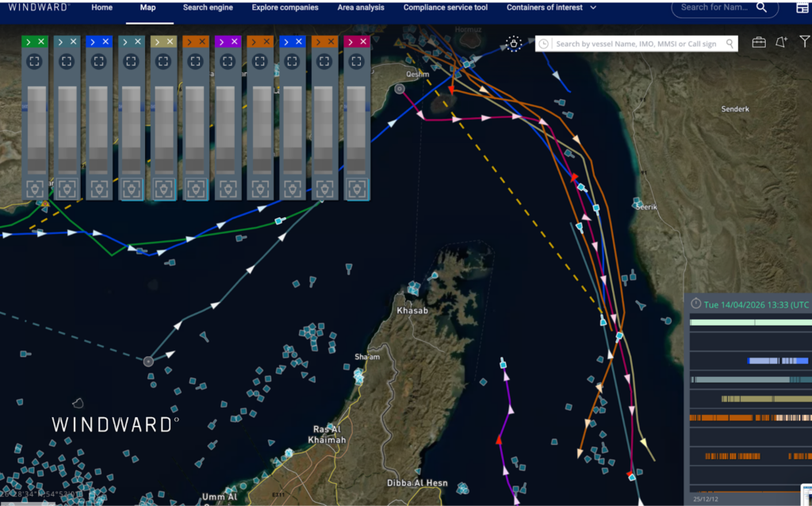
Task: Select the crosshair locate icon on the purple vessel card
Action: tap(226, 61)
